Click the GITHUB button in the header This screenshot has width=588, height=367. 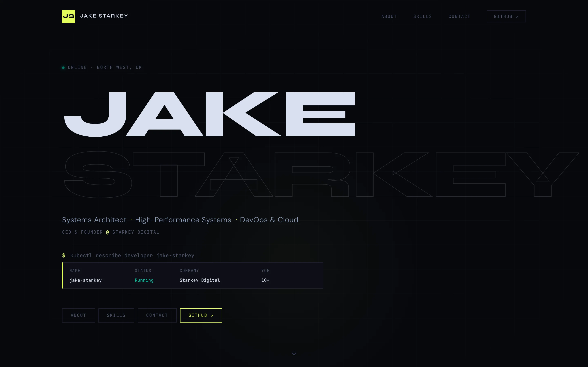(x=506, y=16)
